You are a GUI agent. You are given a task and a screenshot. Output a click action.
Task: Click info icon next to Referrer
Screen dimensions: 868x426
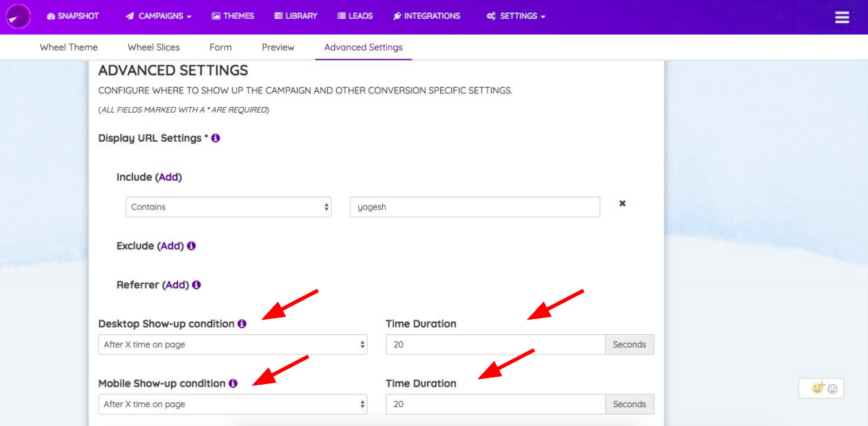click(196, 285)
